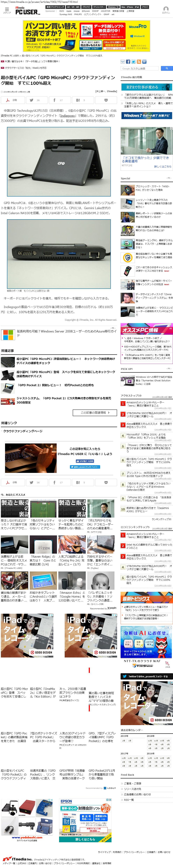
Task: Open the アキバ nav tab
Action: click(x=145, y=7)
